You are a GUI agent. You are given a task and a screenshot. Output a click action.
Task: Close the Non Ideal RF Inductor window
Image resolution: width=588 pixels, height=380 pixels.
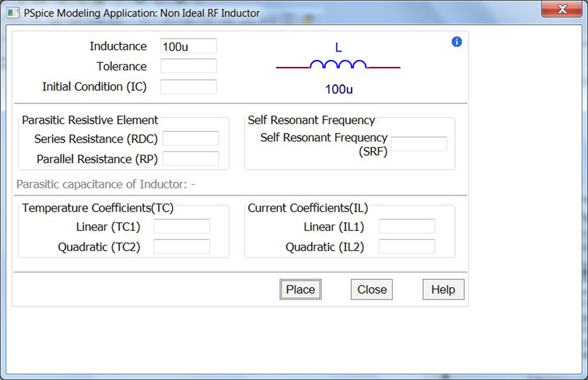click(562, 9)
